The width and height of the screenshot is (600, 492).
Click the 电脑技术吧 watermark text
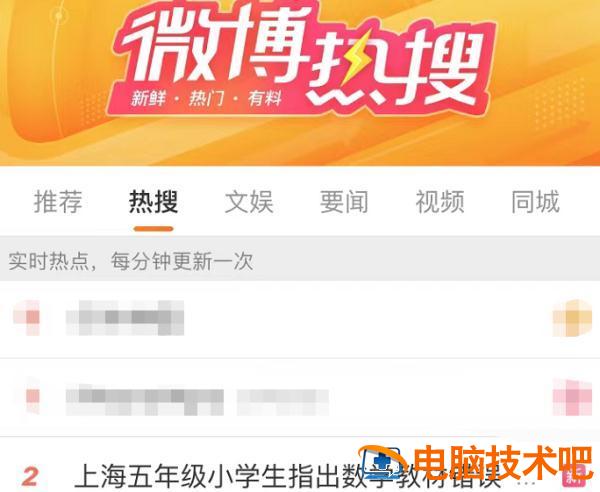(x=503, y=462)
